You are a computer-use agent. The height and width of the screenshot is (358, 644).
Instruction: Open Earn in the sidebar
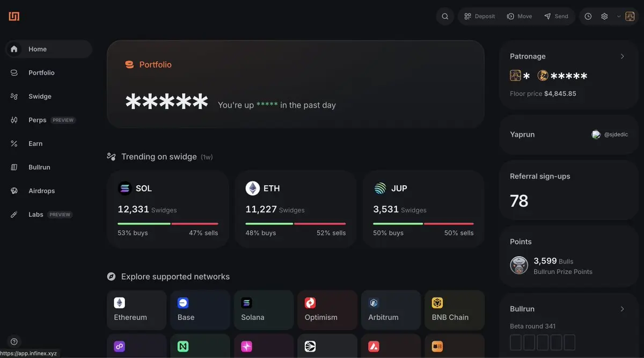pos(49,143)
